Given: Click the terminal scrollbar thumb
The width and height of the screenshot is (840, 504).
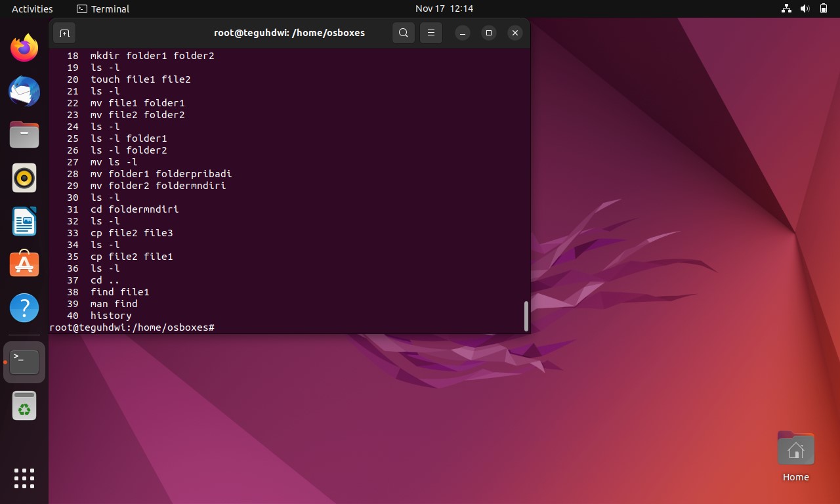Looking at the screenshot, I should (526, 316).
